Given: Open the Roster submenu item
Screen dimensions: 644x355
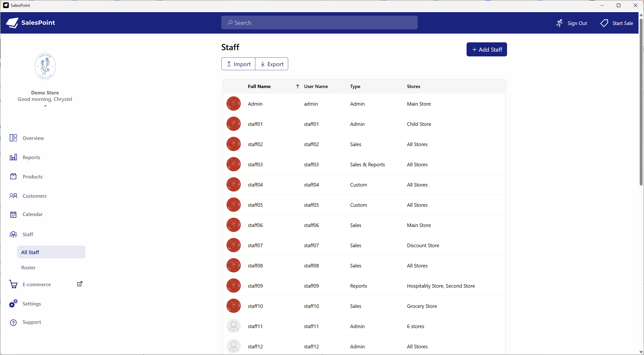Looking at the screenshot, I should pyautogui.click(x=28, y=268).
